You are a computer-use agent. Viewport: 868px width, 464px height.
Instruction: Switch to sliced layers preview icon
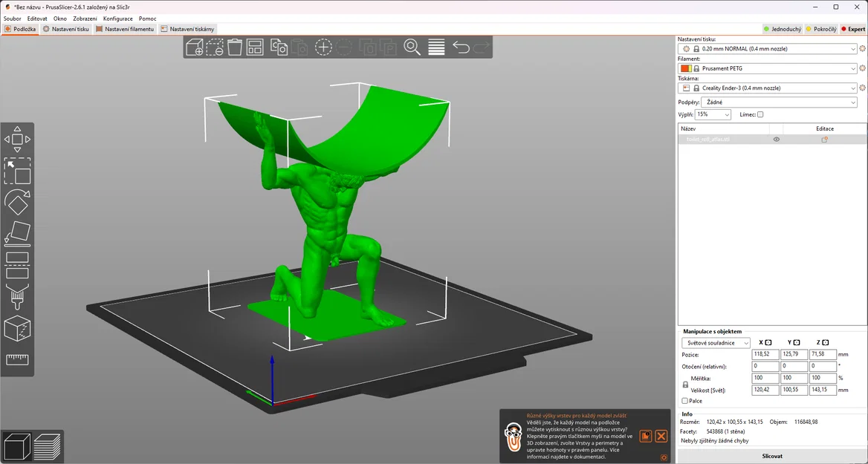[x=48, y=447]
